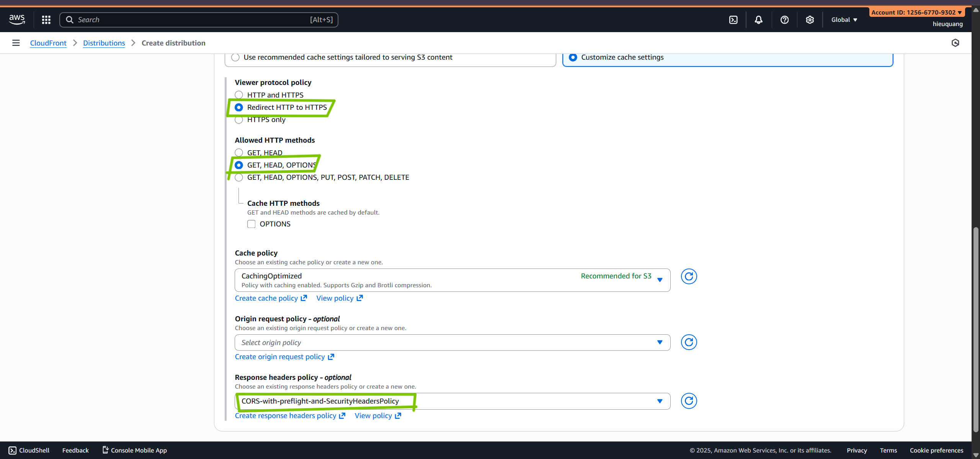
Task: Refresh the Cache policy list
Action: [689, 277]
